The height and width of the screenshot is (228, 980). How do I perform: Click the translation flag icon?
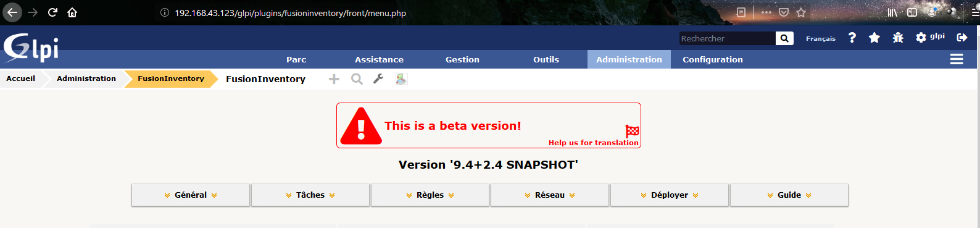pyautogui.click(x=632, y=131)
